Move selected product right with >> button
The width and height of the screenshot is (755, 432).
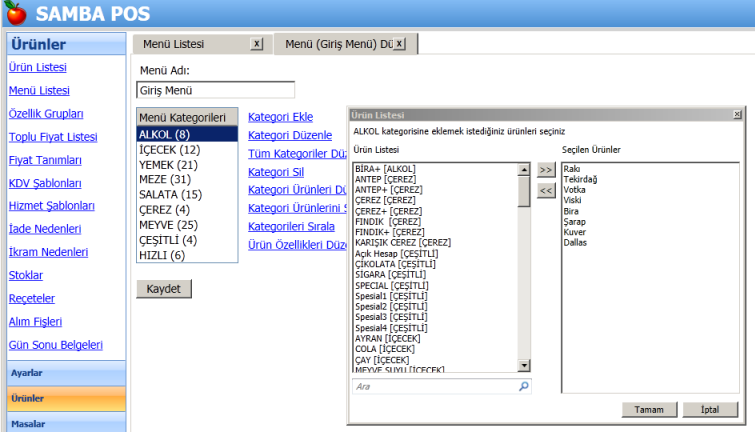click(546, 170)
